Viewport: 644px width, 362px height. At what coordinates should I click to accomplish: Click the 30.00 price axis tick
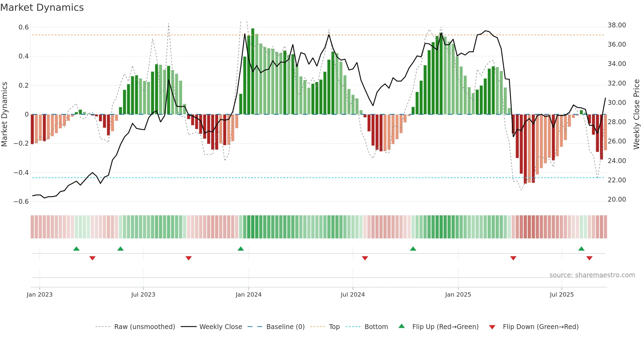pyautogui.click(x=617, y=102)
